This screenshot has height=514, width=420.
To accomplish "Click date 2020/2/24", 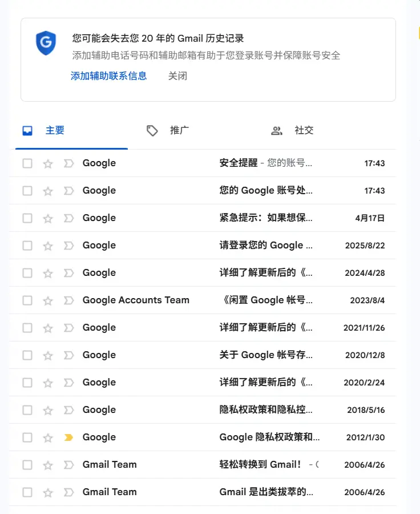I will 364,383.
